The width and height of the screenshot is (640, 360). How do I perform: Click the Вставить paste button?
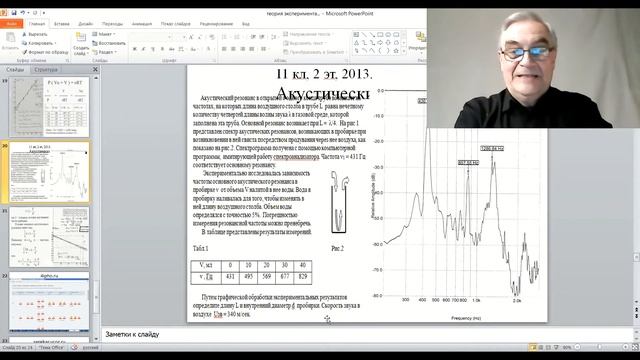click(x=10, y=42)
